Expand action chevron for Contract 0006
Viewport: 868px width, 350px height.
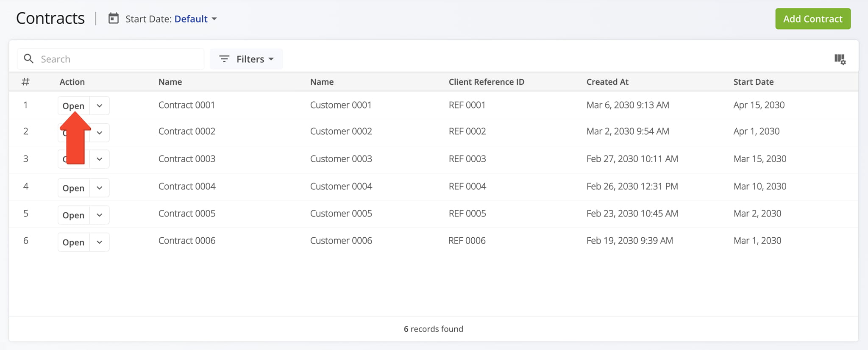100,242
